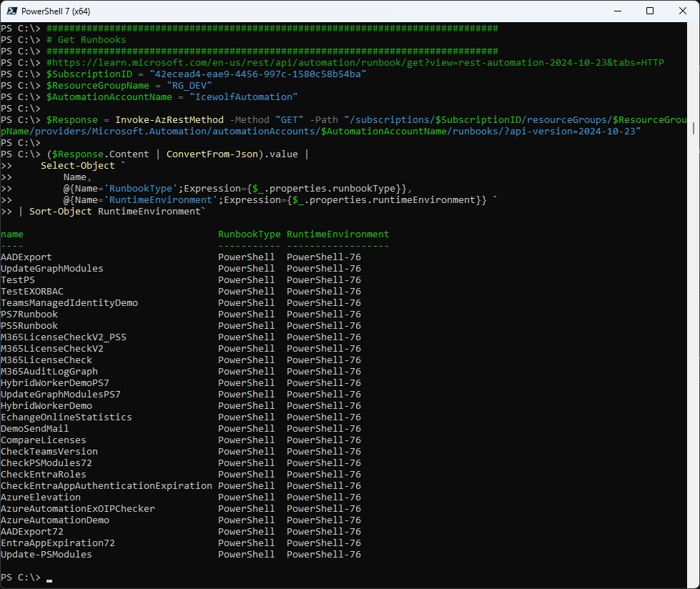Click the vertical scrollbar thumb

click(x=694, y=128)
